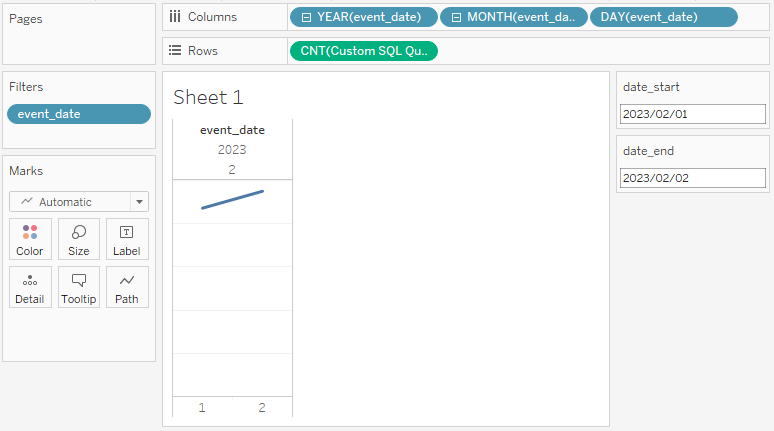774x431 pixels.
Task: Click the date_start parameter title
Action: click(x=651, y=87)
